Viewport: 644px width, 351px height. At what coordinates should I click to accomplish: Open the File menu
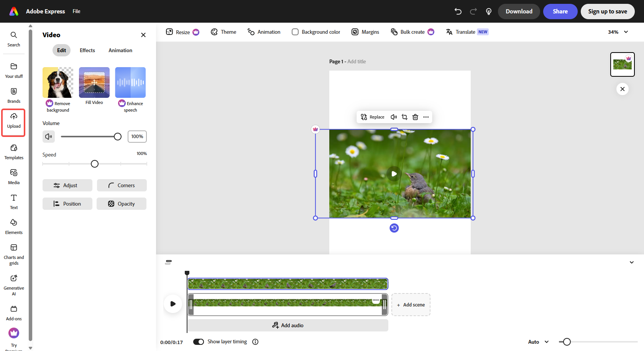tap(76, 11)
